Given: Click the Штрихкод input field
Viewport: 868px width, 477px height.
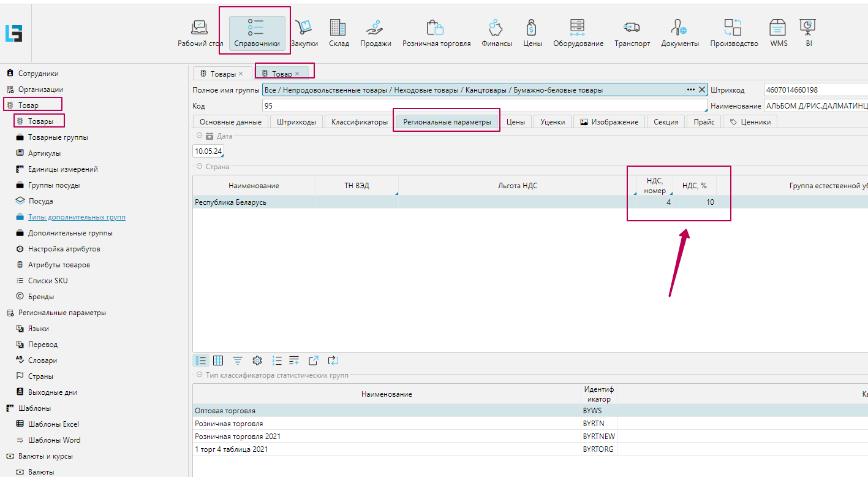Looking at the screenshot, I should (815, 90).
